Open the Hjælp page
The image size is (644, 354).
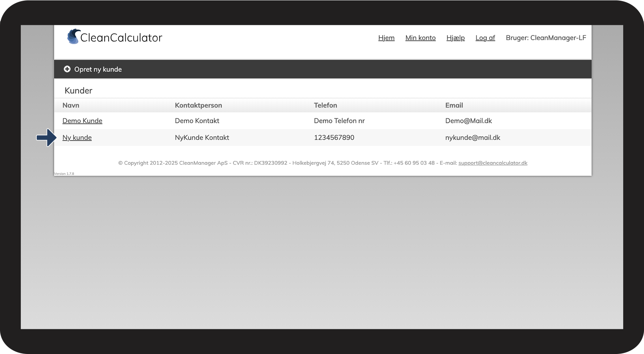click(455, 38)
